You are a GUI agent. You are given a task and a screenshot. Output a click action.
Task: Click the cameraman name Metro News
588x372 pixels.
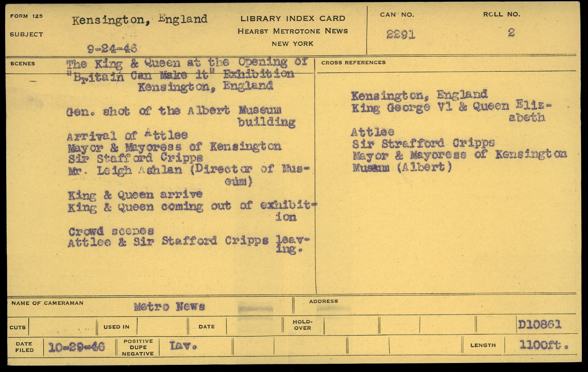coord(169,307)
